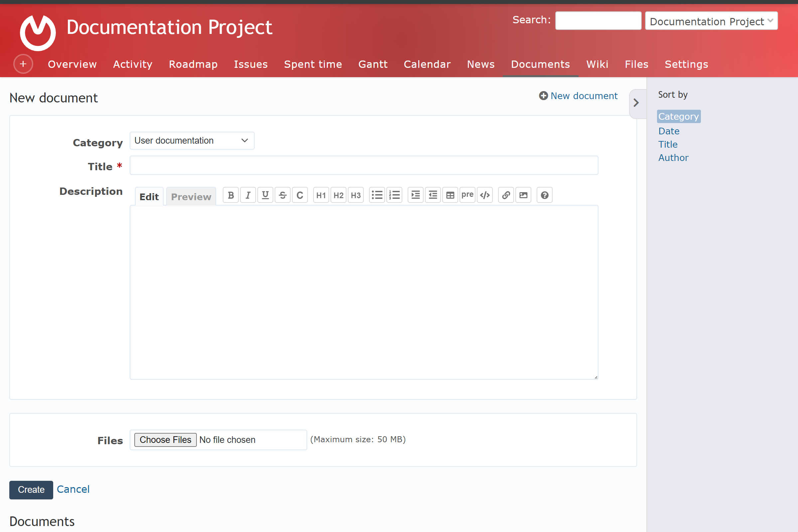The width and height of the screenshot is (798, 532).
Task: Navigate to Issues
Action: 251,64
